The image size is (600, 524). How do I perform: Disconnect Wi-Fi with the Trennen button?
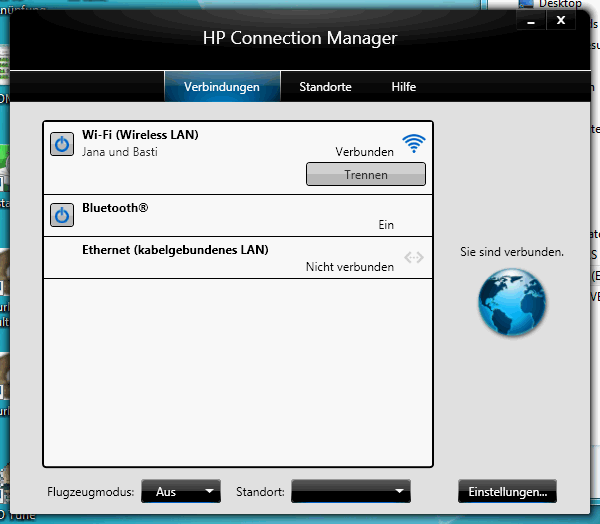point(366,174)
